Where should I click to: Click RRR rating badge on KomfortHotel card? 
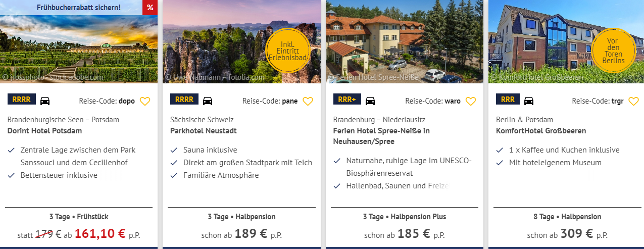508,99
